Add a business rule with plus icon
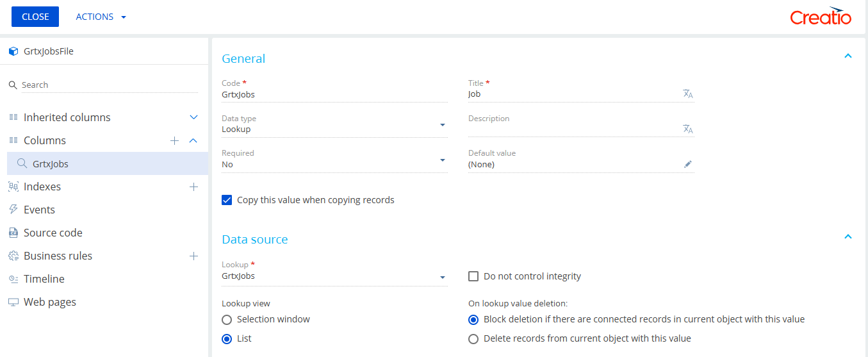This screenshot has height=357, width=868. click(193, 256)
